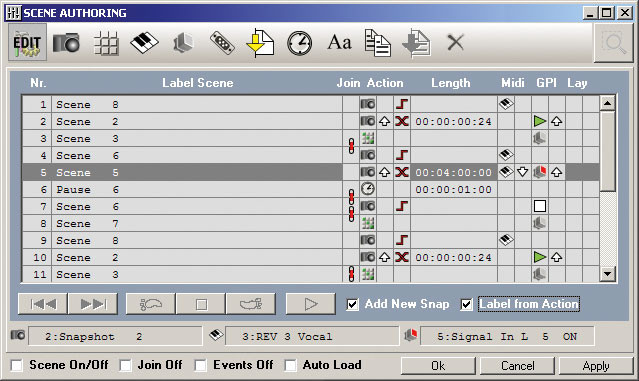Click the camera snapshot toolbar icon
The image size is (639, 381).
tap(66, 42)
